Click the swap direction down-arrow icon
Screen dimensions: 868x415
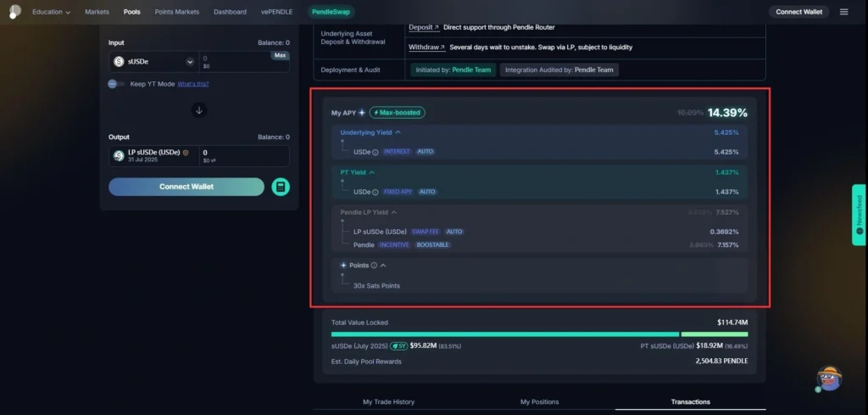(199, 109)
